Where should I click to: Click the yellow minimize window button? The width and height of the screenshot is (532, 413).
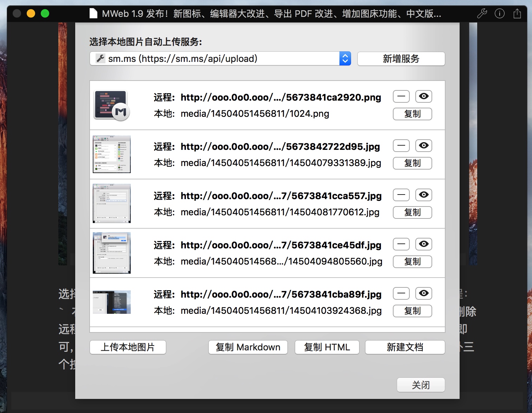[31, 13]
